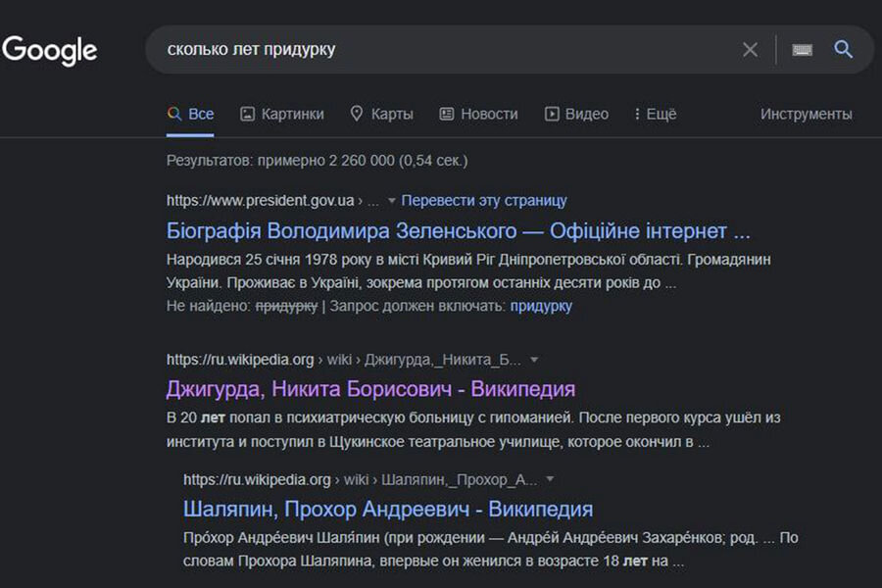
Task: Click the ru.wikipedia.org Шаляпин URL
Action: coord(360,479)
